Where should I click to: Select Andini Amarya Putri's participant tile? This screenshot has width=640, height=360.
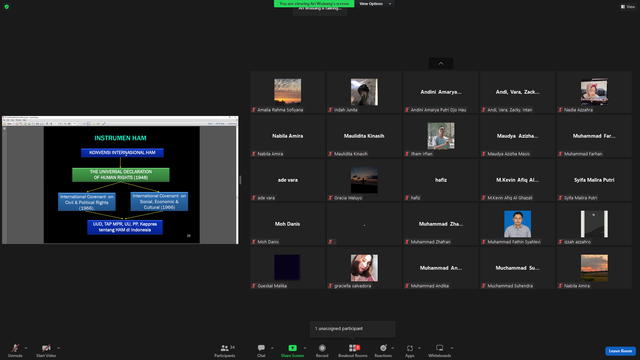441,92
